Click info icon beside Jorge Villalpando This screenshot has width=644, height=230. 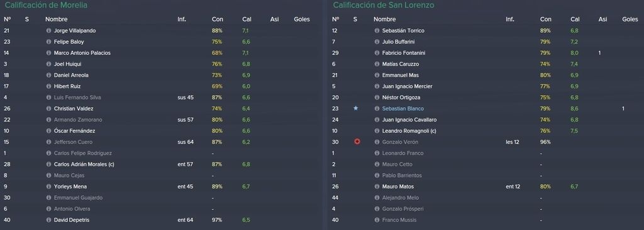48,30
